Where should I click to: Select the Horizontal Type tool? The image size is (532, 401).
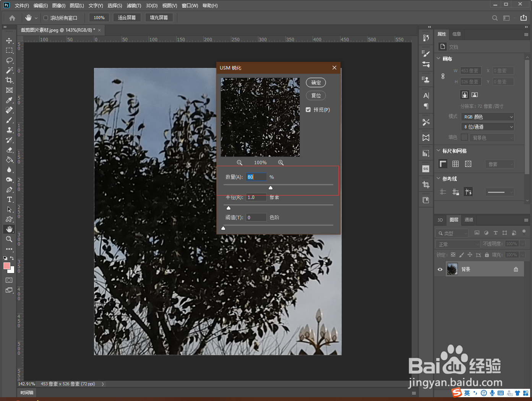point(9,199)
